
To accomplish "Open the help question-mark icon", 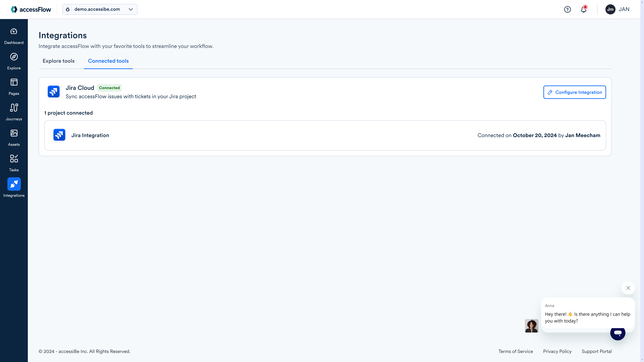I will 568,9.
